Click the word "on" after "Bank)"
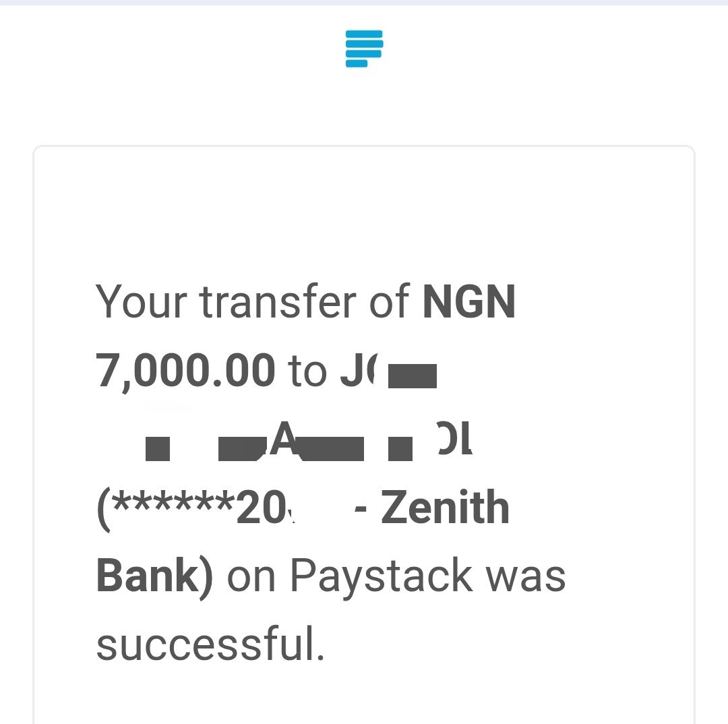Image resolution: width=728 pixels, height=724 pixels. click(251, 578)
